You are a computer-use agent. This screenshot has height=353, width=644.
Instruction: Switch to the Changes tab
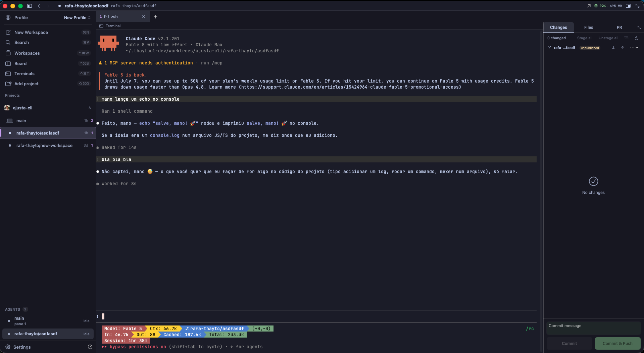click(558, 28)
